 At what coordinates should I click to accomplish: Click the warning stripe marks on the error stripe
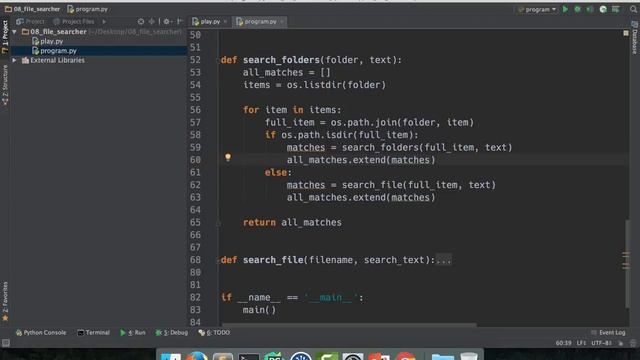tap(626, 260)
